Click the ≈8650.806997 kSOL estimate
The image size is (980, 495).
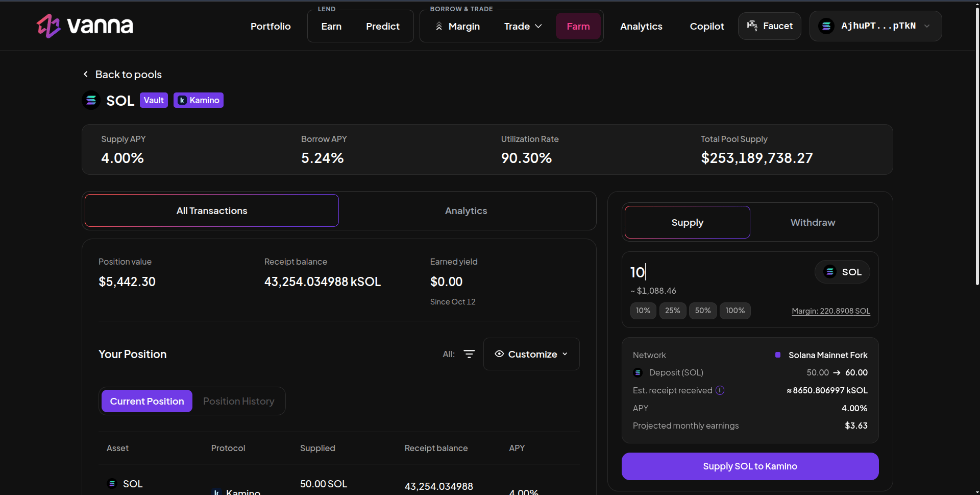[x=827, y=390]
